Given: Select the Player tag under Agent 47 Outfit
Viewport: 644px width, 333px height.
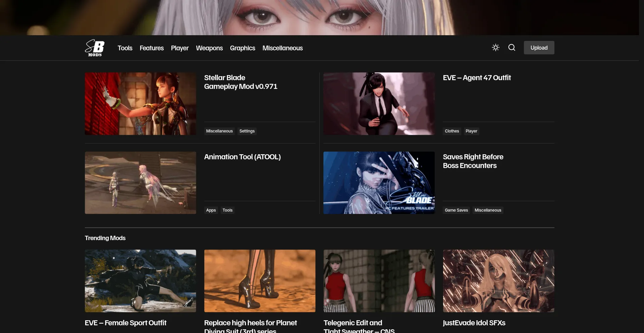Looking at the screenshot, I should pyautogui.click(x=471, y=131).
